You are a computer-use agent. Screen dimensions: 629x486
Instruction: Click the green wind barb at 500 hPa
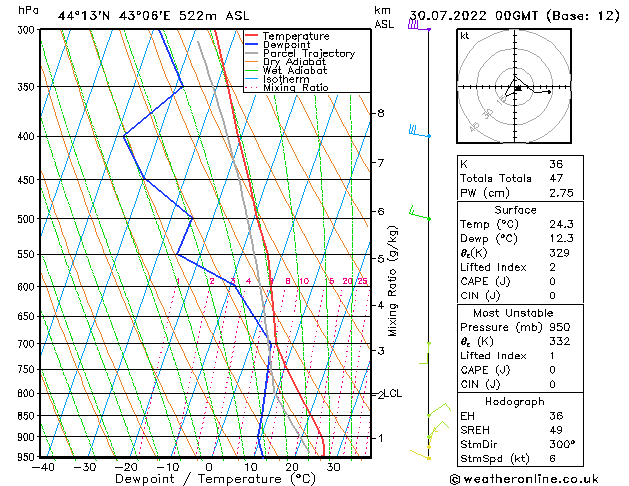pos(420,213)
